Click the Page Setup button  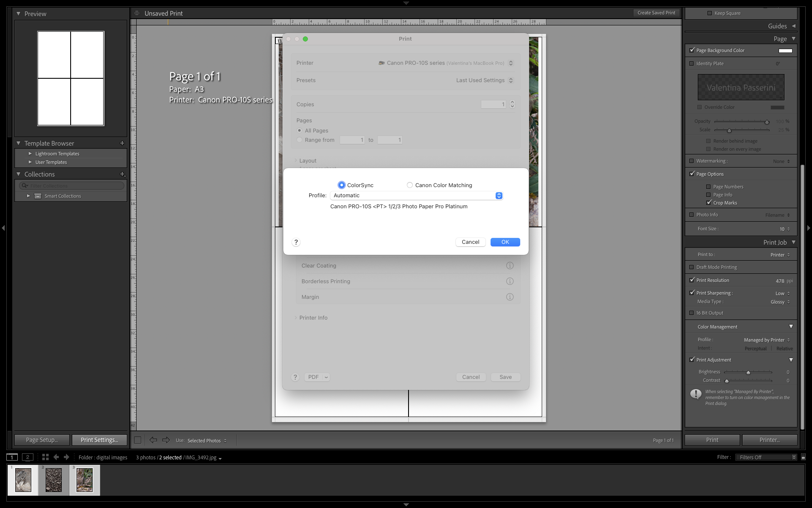42,440
